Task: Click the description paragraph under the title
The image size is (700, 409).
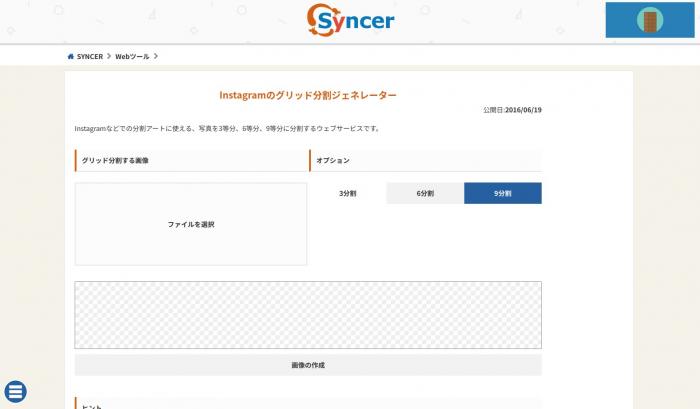Action: tap(227, 129)
